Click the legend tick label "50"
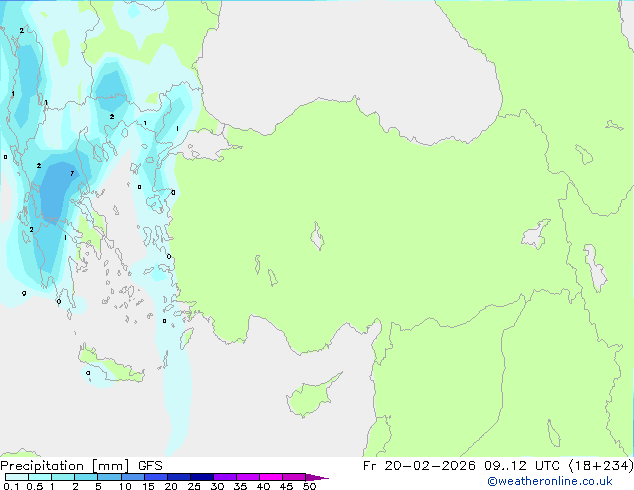This screenshot has height=490, width=634. coord(309,486)
